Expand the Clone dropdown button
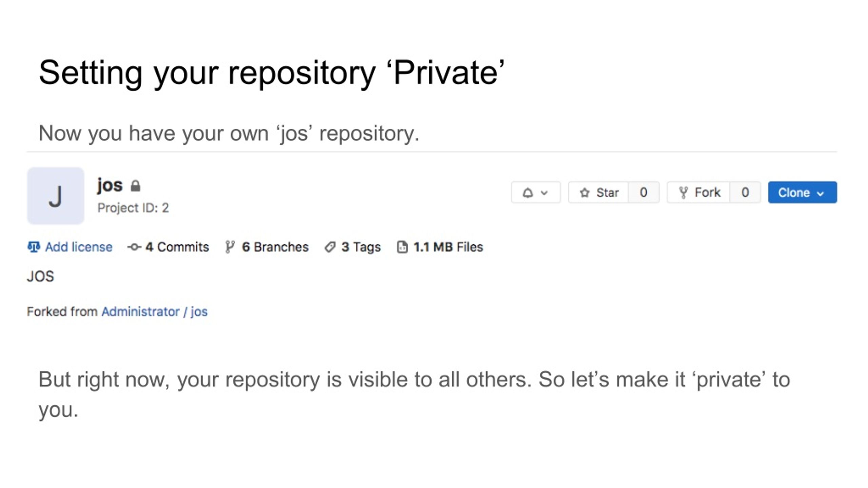The image size is (868, 488). (802, 192)
